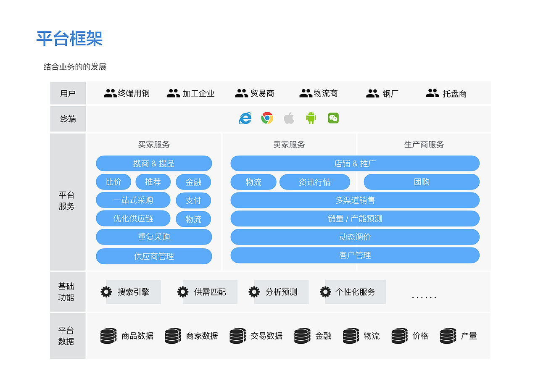
Task: Select the 搜商 & 搜品 pill
Action: (x=154, y=163)
